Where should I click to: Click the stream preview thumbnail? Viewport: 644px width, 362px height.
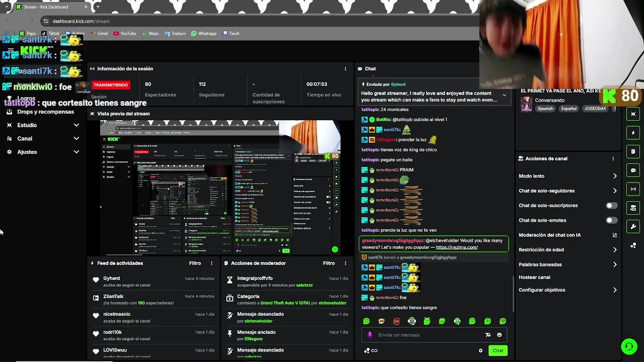pos(220,188)
